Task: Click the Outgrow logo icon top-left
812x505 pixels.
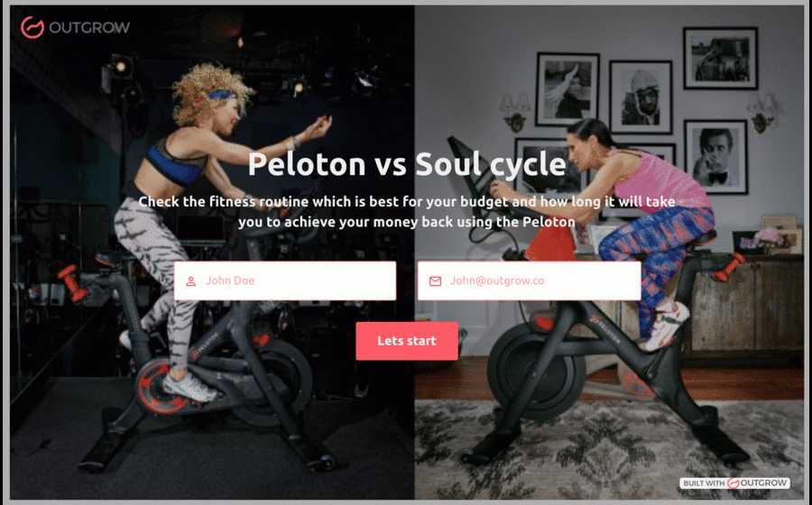Action: (x=32, y=27)
